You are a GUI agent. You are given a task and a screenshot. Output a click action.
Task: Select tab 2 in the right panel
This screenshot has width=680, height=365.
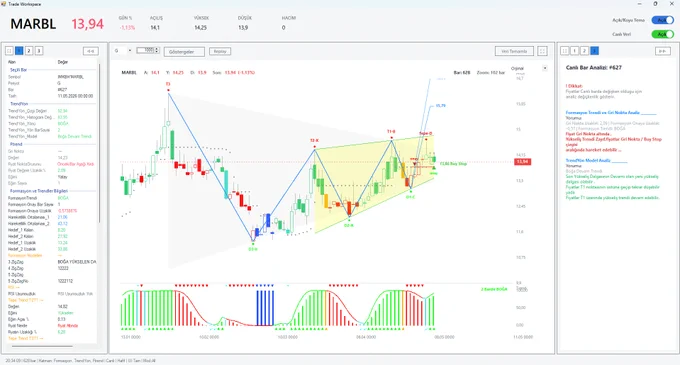(584, 51)
